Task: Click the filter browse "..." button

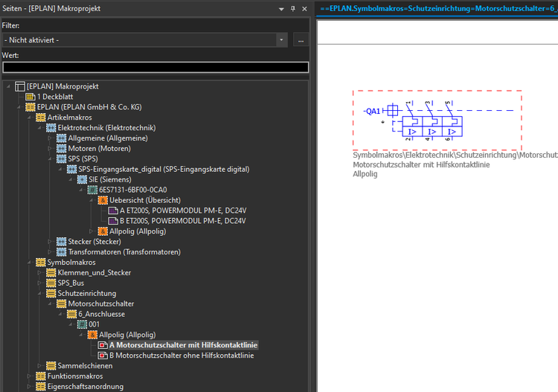Action: (301, 40)
